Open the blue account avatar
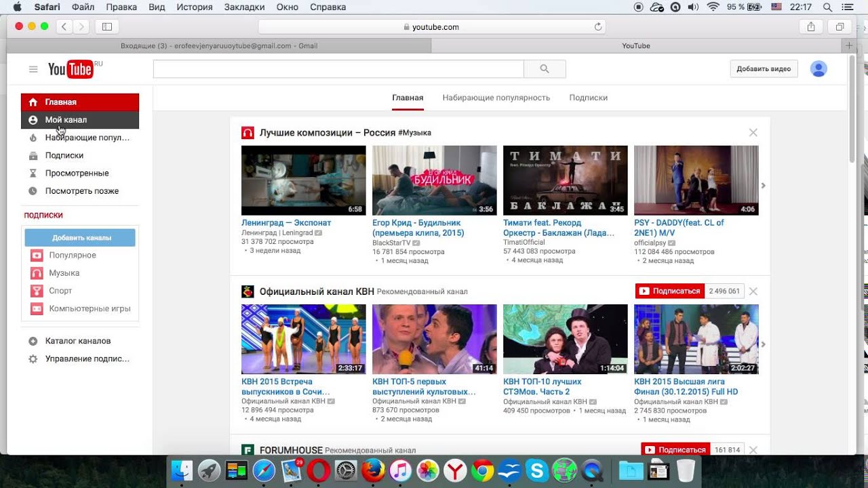Viewport: 868px width, 488px height. [x=818, y=68]
